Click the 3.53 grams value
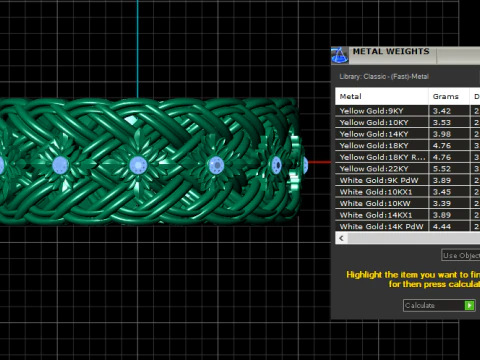This screenshot has width=480, height=360. pyautogui.click(x=442, y=122)
